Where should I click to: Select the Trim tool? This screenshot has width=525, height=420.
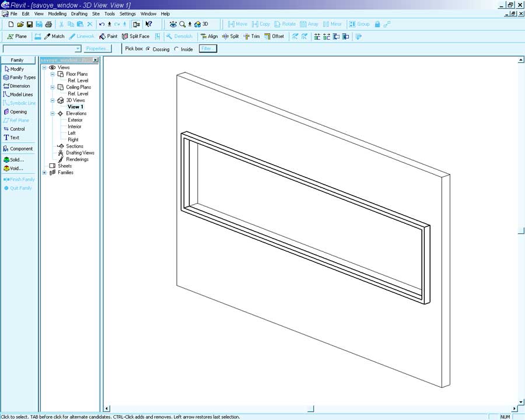pyautogui.click(x=251, y=36)
